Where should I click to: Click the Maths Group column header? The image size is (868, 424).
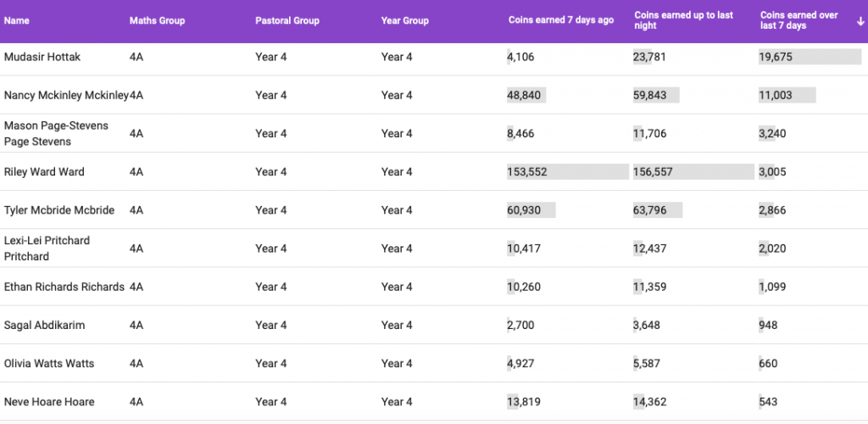(x=157, y=21)
